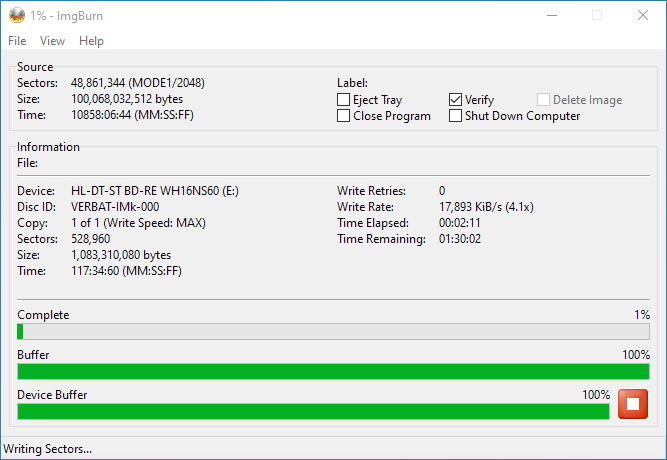Click the Device Buffer progress bar
Viewport: 667px width, 460px height.
(314, 411)
